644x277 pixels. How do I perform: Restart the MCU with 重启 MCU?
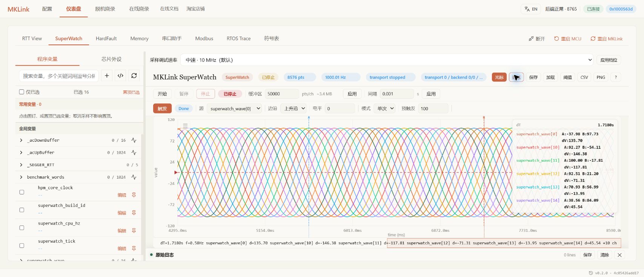[x=568, y=39]
